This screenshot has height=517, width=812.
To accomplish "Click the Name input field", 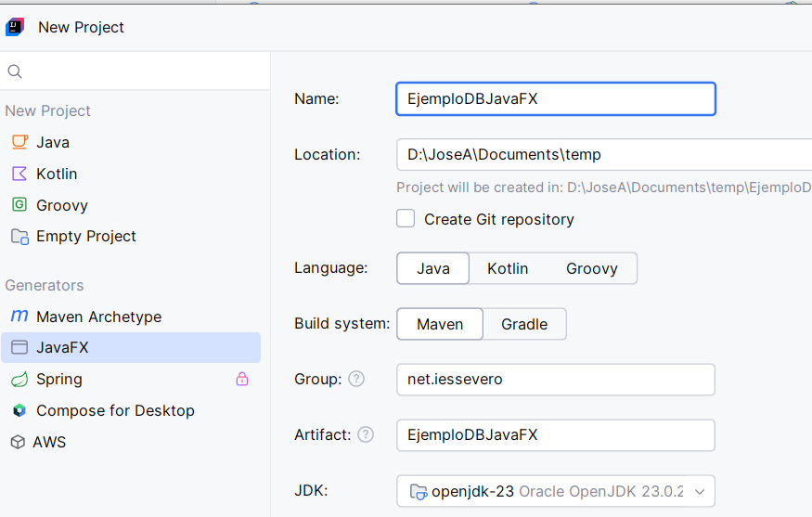I will 556,98.
